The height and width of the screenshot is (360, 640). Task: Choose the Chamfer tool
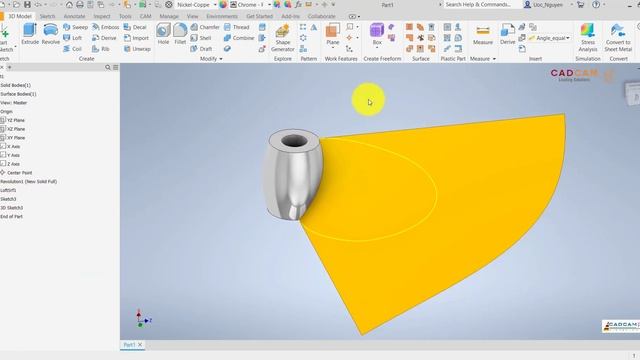pos(205,27)
